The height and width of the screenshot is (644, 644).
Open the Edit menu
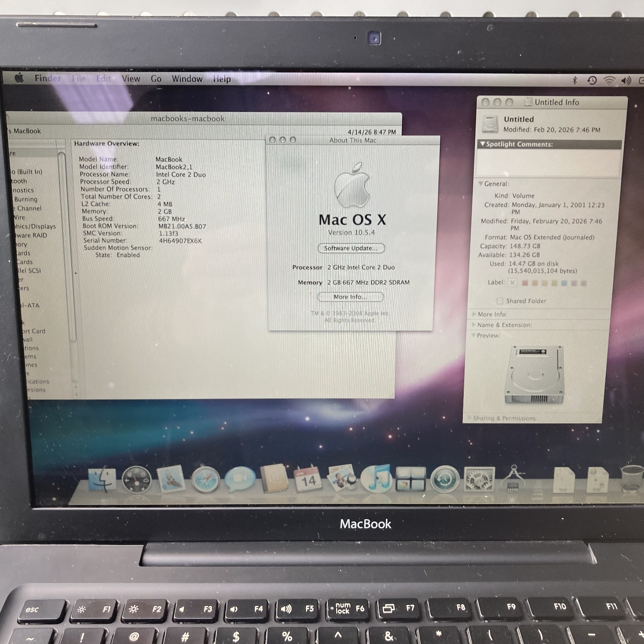click(103, 78)
